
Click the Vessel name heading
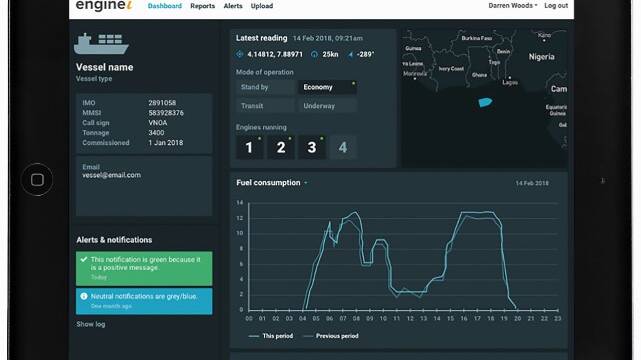[x=104, y=67]
